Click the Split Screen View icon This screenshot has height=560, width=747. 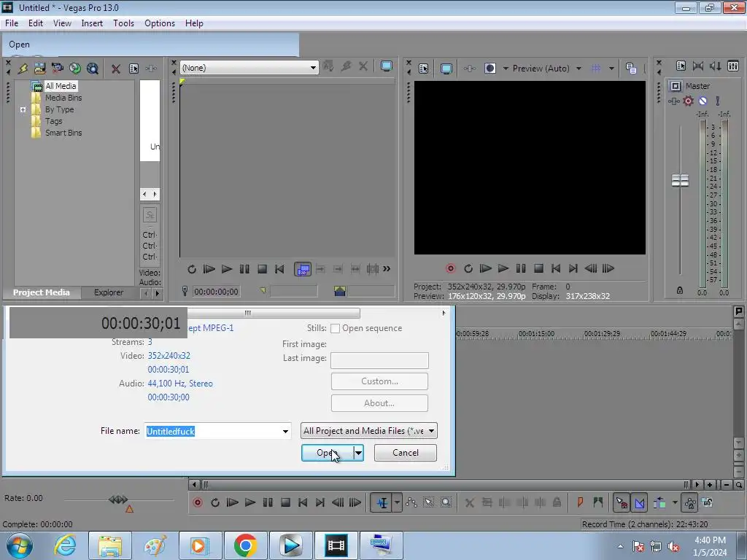point(489,69)
